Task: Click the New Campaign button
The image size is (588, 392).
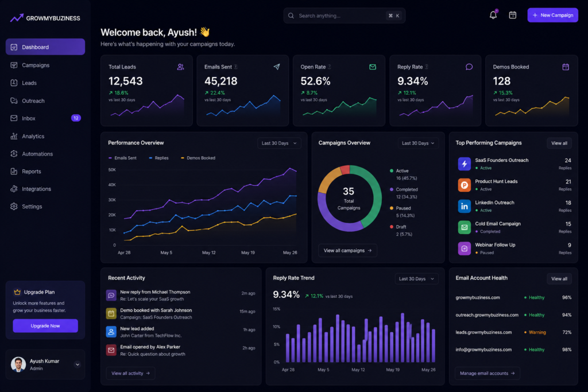Action: (552, 15)
